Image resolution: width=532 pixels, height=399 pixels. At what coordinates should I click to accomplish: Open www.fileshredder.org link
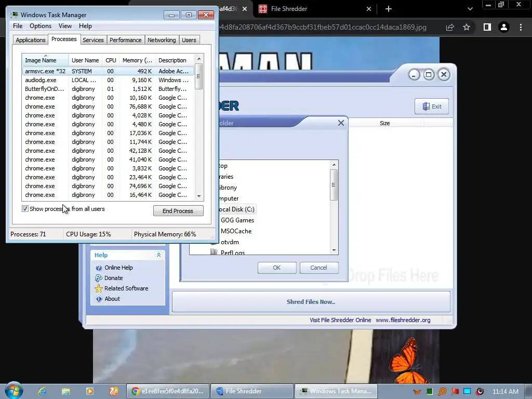pyautogui.click(x=403, y=320)
